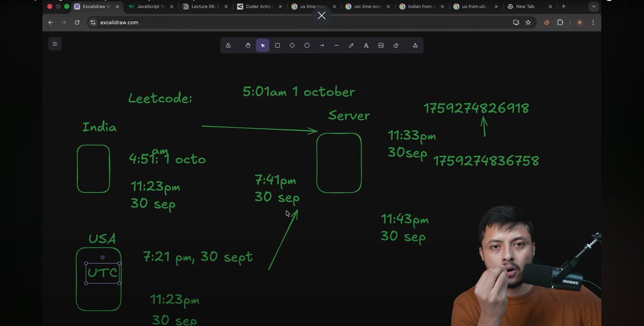
Task: Select the Draw pencil tool
Action: 352,46
